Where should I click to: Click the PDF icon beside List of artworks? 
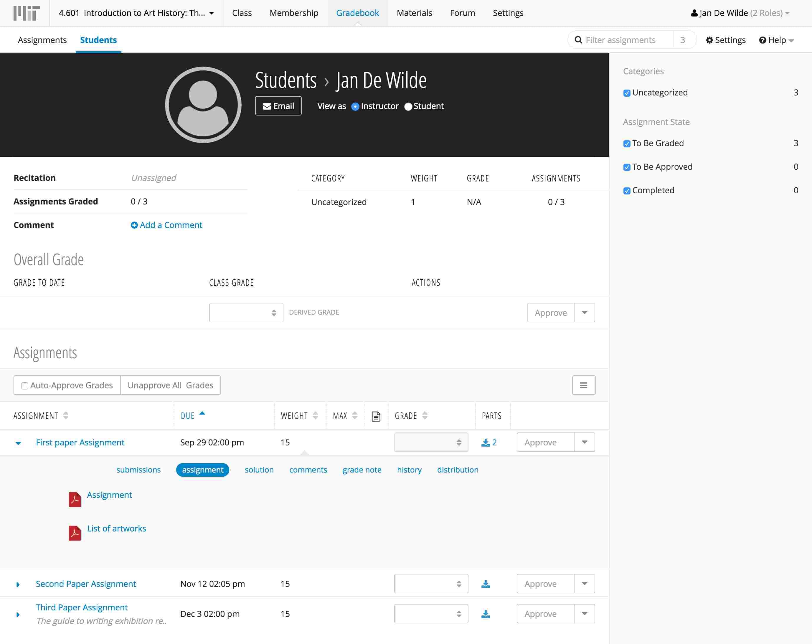[75, 533]
